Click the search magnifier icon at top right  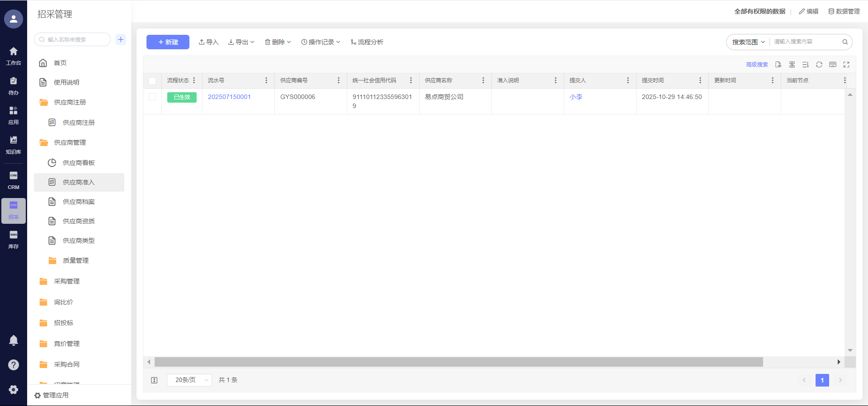pos(844,42)
